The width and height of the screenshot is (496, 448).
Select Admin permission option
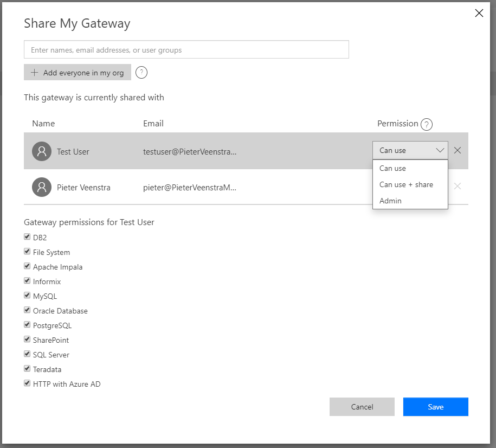click(x=410, y=201)
